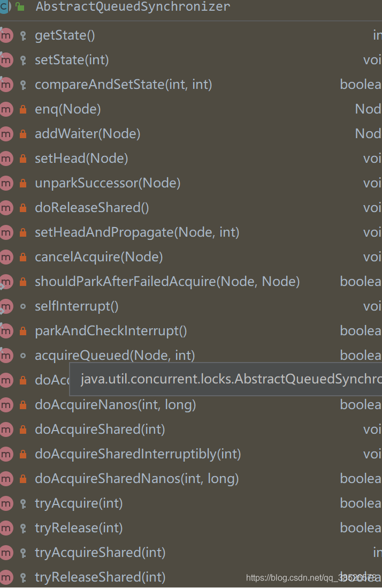Click the java.util.concurrent.locks tooltip popup
This screenshot has width=382, height=588.
click(225, 379)
